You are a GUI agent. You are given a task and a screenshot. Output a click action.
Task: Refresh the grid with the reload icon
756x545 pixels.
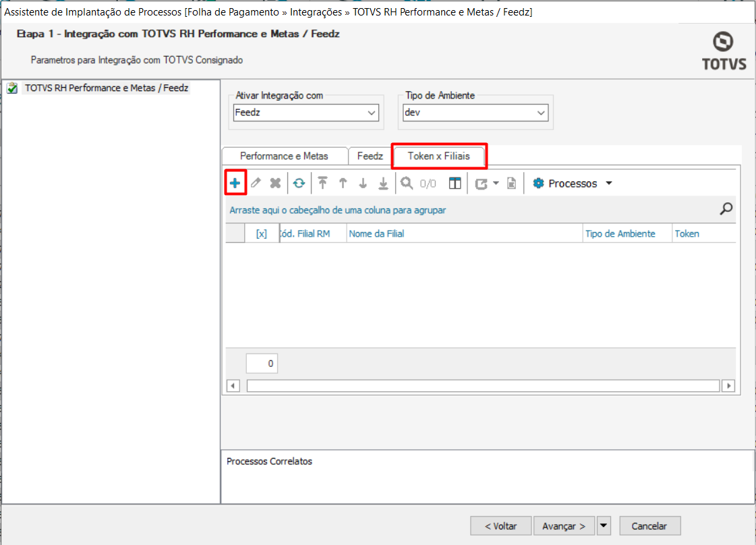(299, 183)
